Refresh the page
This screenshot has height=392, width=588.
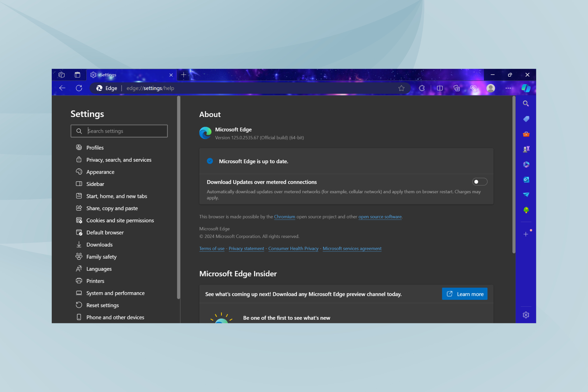point(79,88)
